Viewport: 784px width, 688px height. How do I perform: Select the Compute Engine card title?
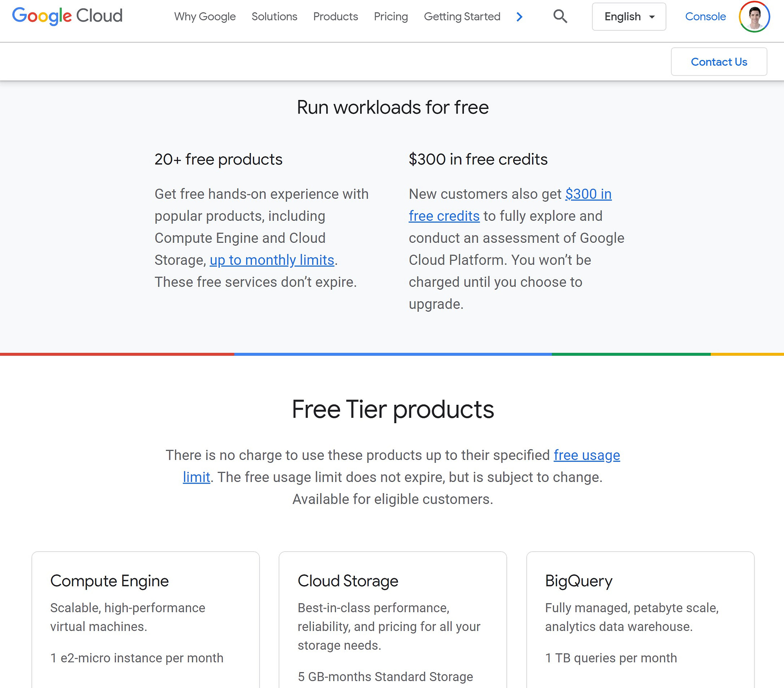(109, 581)
